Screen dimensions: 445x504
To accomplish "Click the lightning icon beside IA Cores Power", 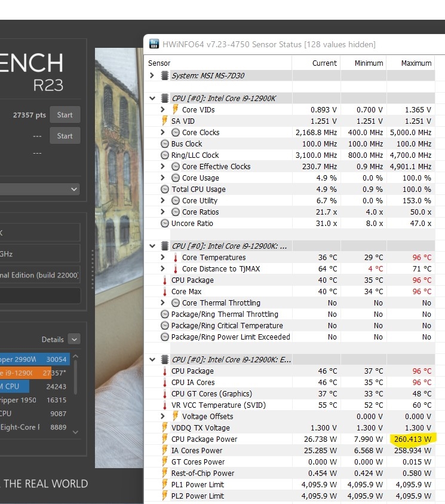I will click(x=164, y=450).
